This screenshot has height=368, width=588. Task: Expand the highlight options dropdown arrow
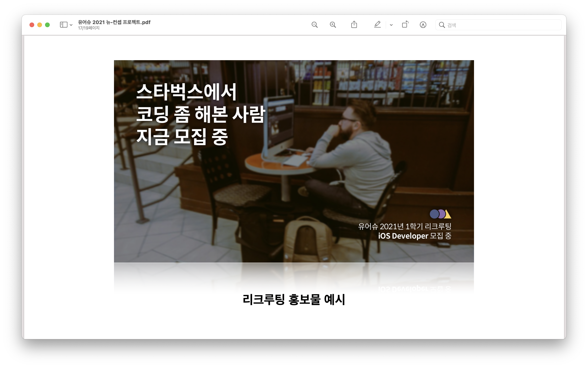pos(391,25)
